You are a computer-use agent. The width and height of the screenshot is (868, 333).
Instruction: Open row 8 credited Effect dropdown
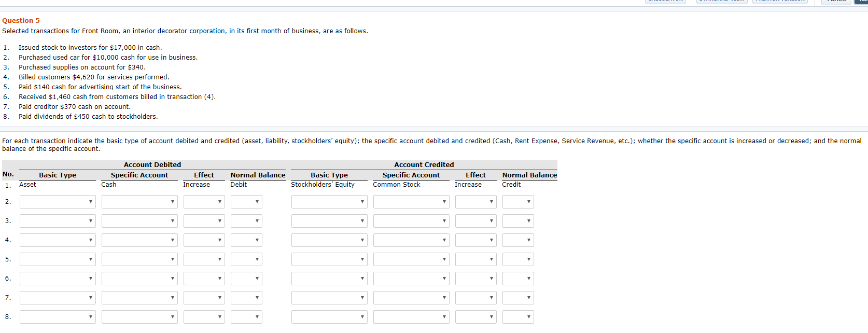click(x=476, y=317)
